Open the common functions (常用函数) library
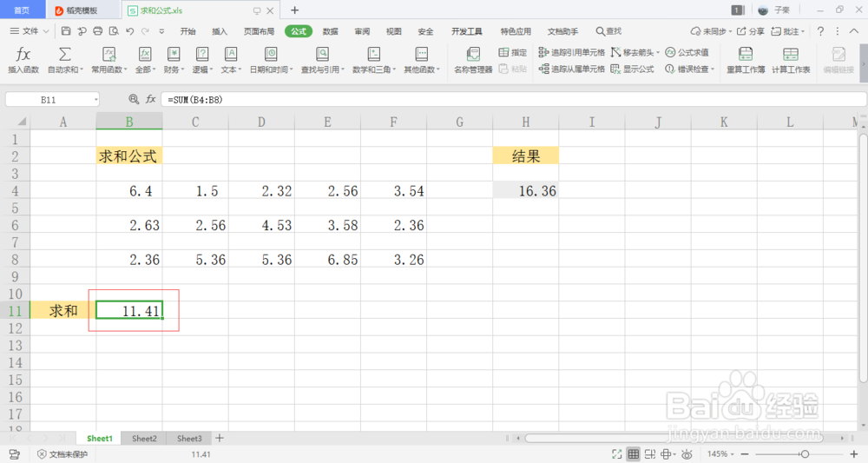868x463 pixels. tap(109, 60)
